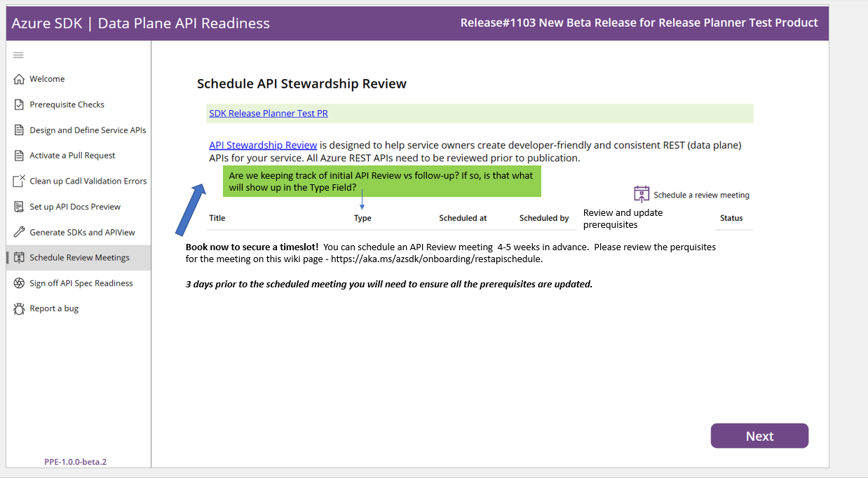Click the green annotation comment box

pyautogui.click(x=382, y=181)
